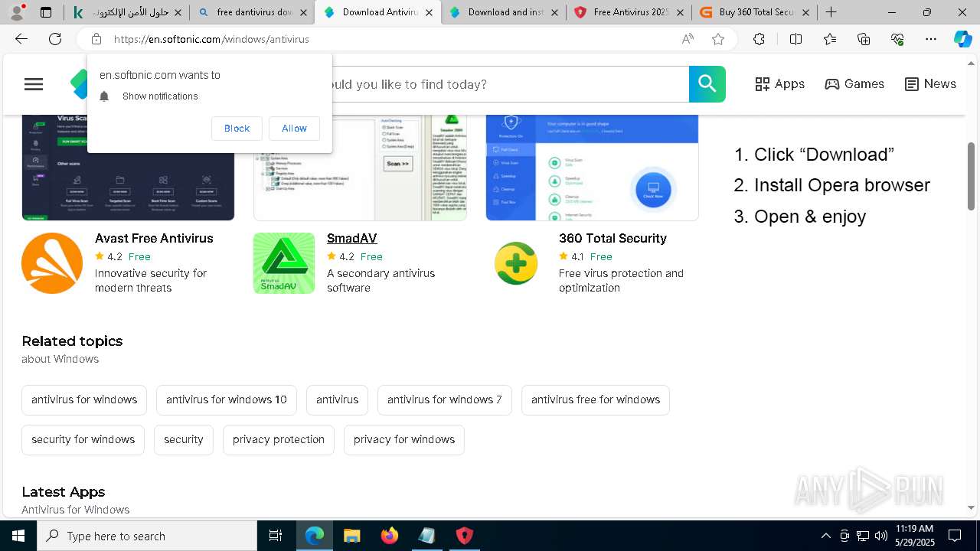Open the 360 Total Security screenshot thumbnail

pyautogui.click(x=592, y=167)
